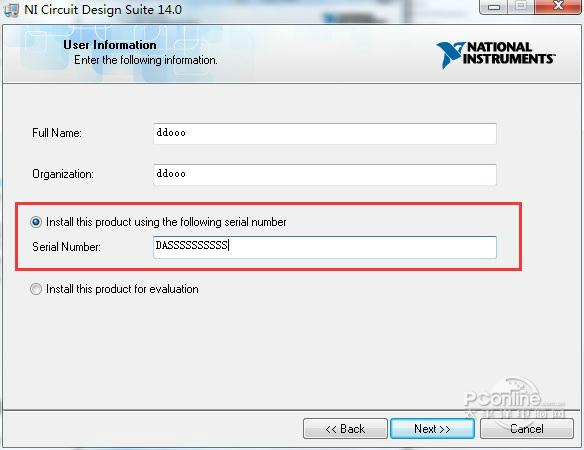Click the 'Full Name:' label
The width and height of the screenshot is (584, 450).
point(57,133)
